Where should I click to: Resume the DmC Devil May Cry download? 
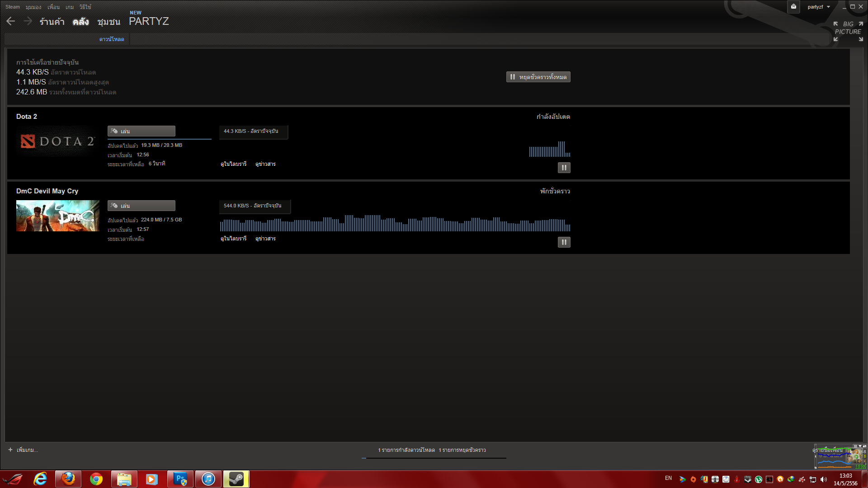[x=564, y=242]
